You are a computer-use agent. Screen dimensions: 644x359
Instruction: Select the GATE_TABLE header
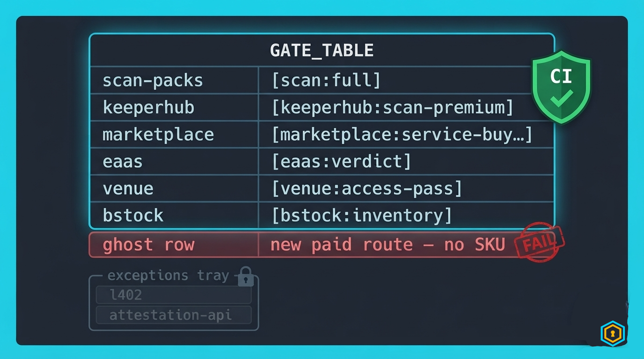pyautogui.click(x=322, y=50)
